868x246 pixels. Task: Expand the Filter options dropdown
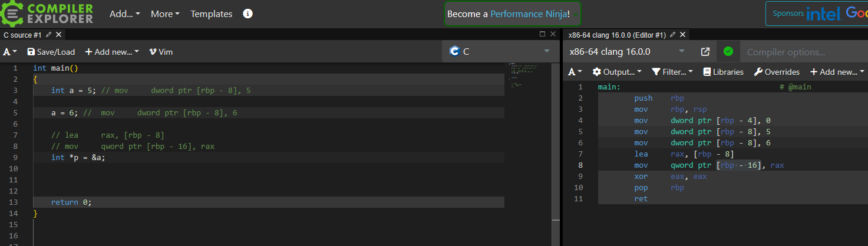pos(672,72)
